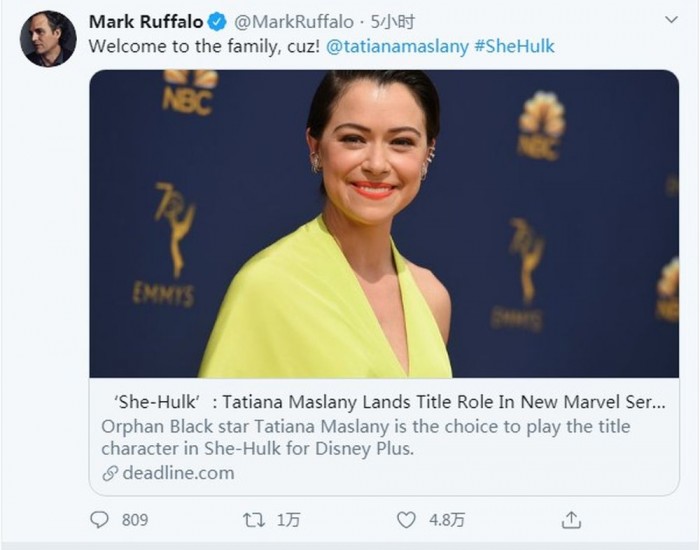Click the link chain icon beside deadline.com
700x550 pixels.
coord(109,473)
